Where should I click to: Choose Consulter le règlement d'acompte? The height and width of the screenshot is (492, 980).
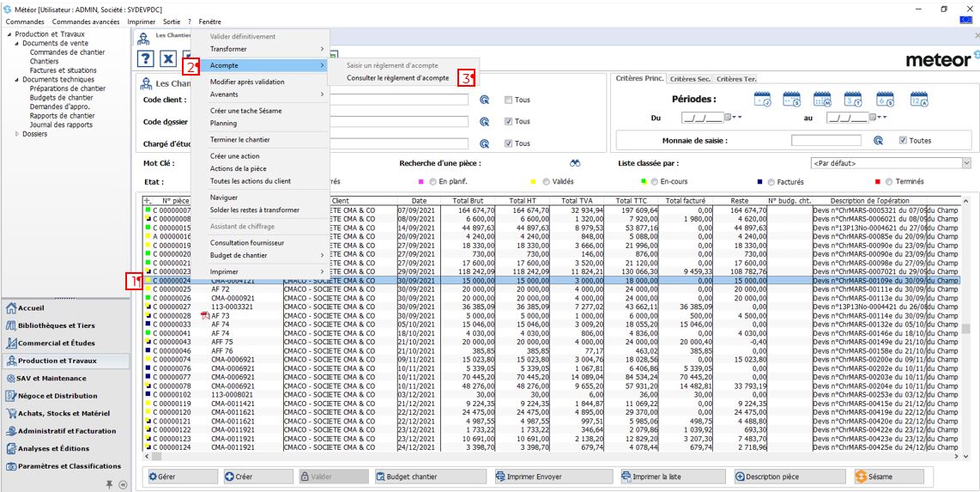point(397,78)
